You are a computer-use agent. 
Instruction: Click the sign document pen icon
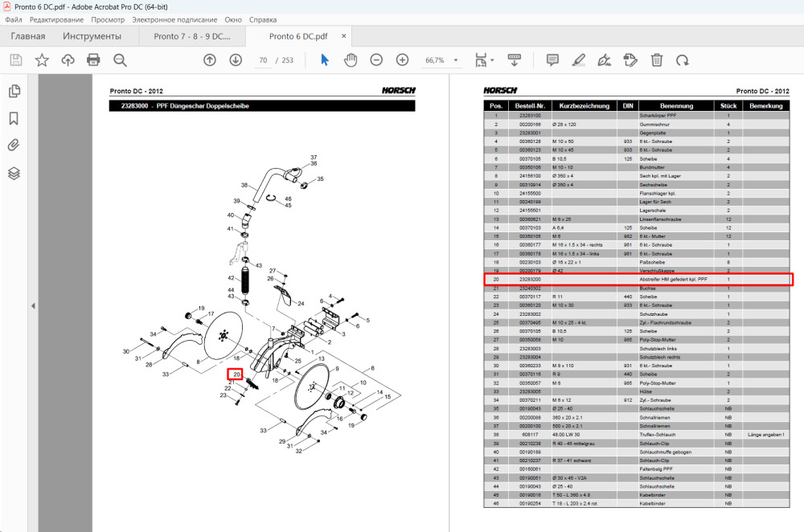tap(605, 60)
